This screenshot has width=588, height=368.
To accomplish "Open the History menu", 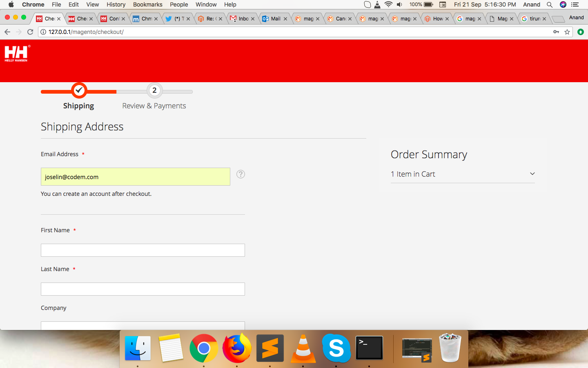I will pyautogui.click(x=116, y=4).
